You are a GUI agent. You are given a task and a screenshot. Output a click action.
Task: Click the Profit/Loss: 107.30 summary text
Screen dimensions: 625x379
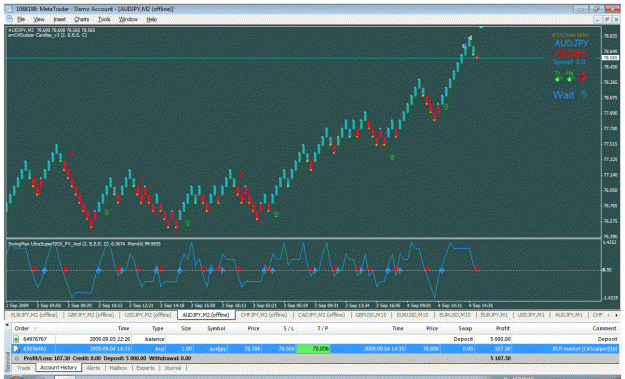(47, 358)
